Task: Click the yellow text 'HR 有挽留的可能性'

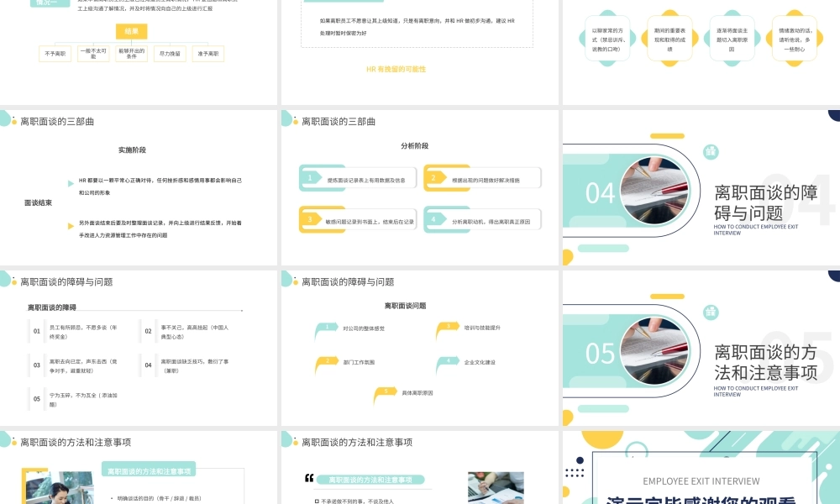Action: 396,69
